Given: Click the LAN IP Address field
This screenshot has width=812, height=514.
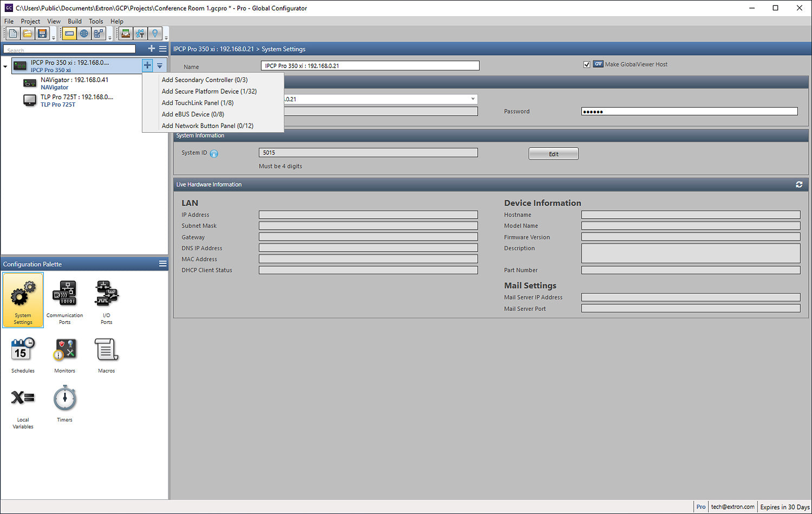Looking at the screenshot, I should click(368, 214).
